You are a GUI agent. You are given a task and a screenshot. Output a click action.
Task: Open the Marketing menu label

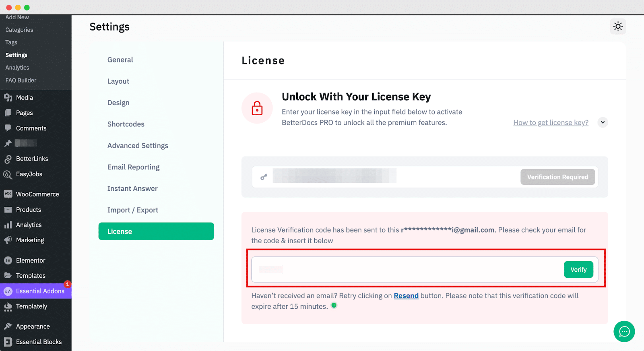[30, 240]
